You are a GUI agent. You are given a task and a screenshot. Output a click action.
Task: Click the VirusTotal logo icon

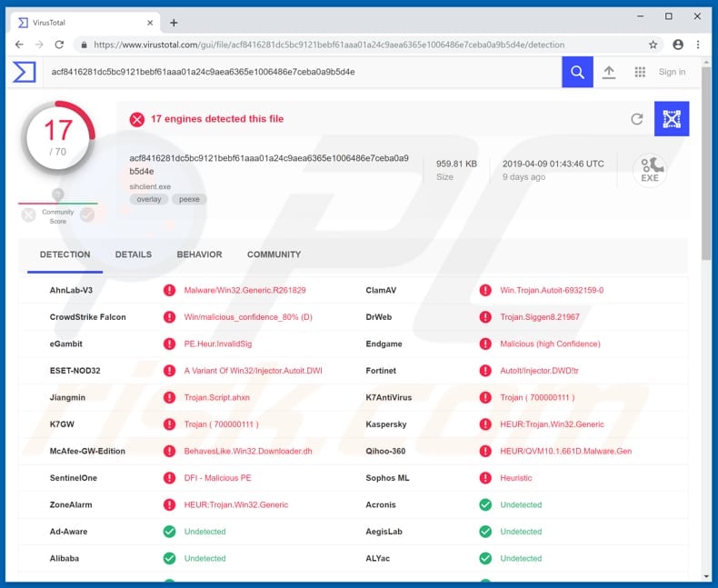[25, 72]
